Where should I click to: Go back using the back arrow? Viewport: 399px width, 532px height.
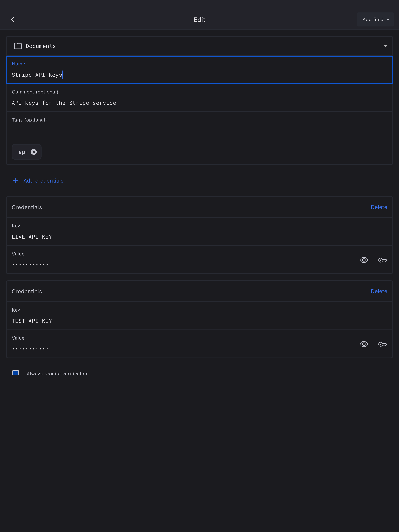click(12, 19)
